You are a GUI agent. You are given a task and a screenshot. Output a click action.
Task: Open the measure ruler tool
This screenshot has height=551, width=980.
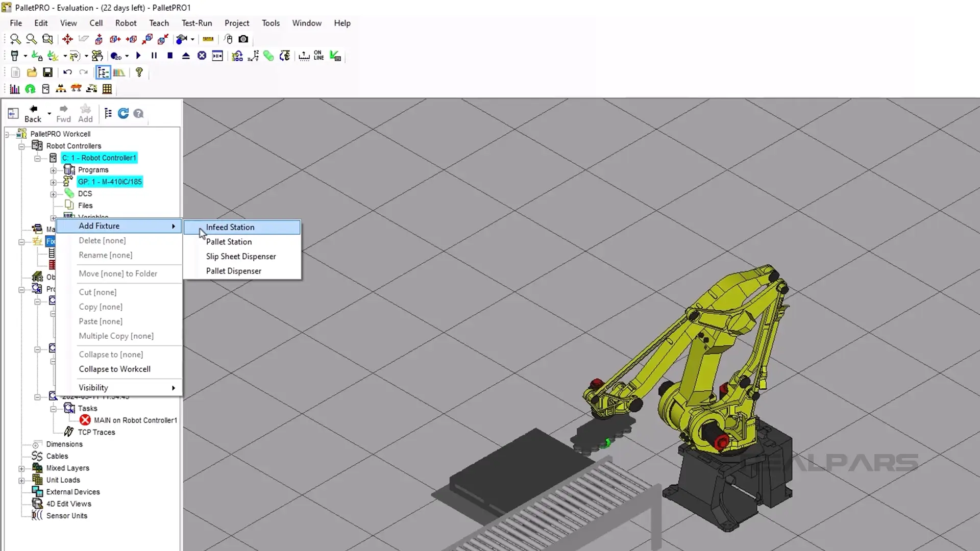pos(208,39)
